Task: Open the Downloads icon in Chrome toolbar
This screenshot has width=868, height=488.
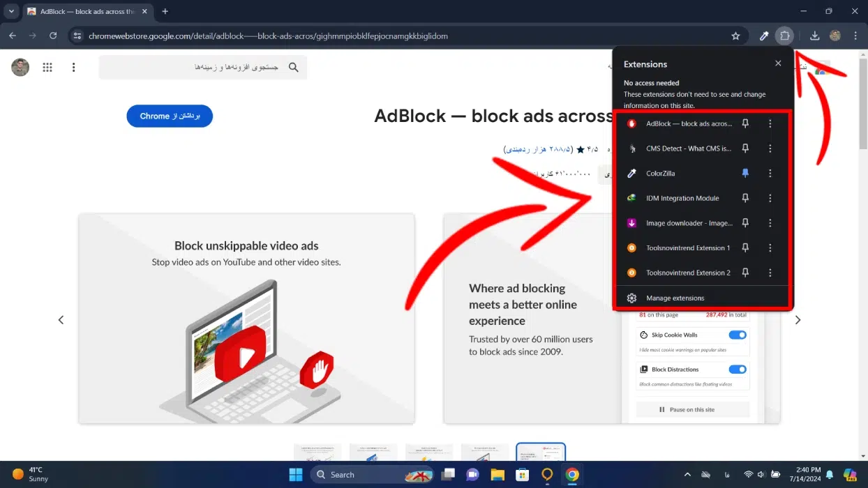Action: 814,36
